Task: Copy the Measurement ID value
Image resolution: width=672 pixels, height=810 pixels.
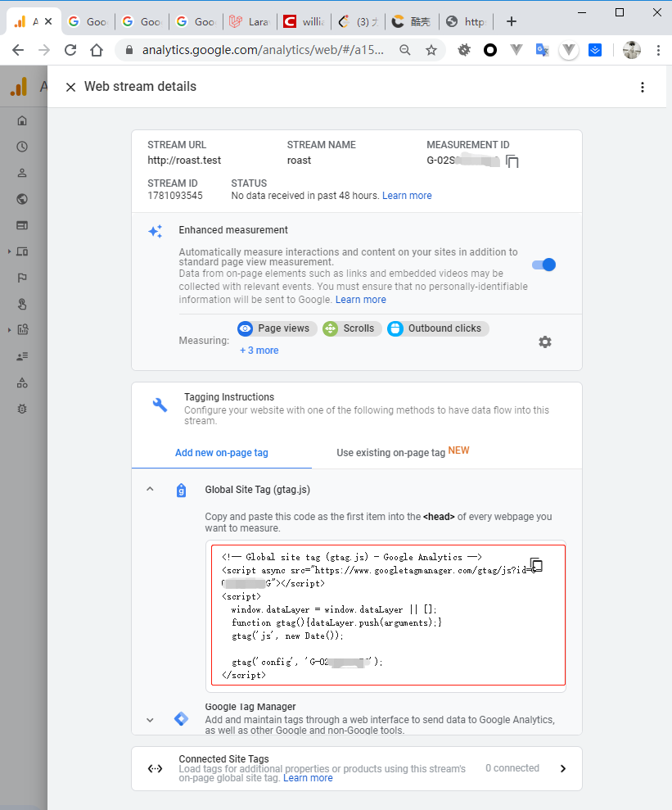Action: (512, 161)
